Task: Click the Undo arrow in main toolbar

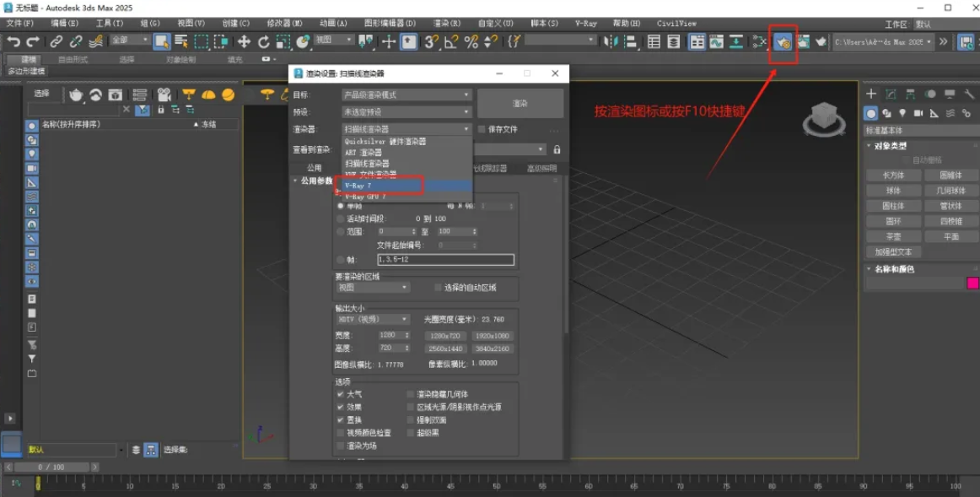Action: click(13, 41)
